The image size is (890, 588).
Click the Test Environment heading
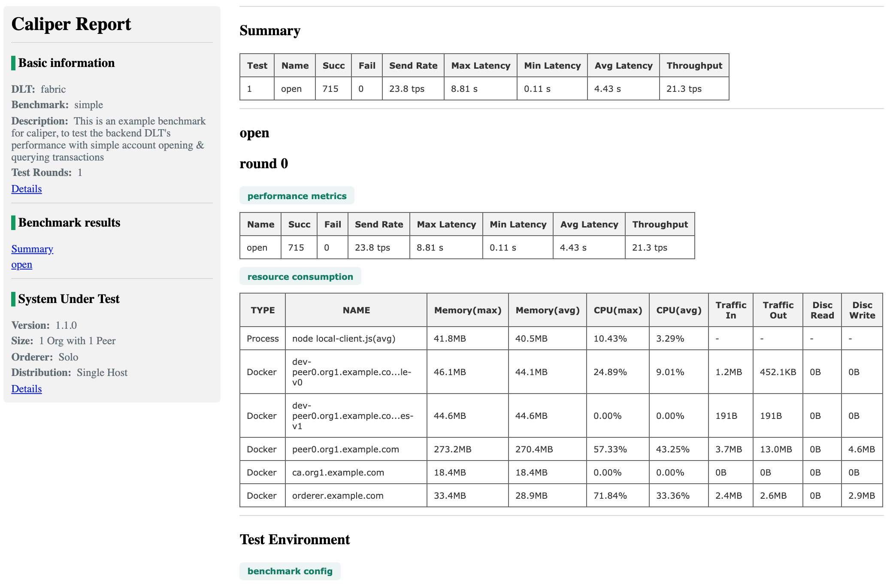coord(294,540)
